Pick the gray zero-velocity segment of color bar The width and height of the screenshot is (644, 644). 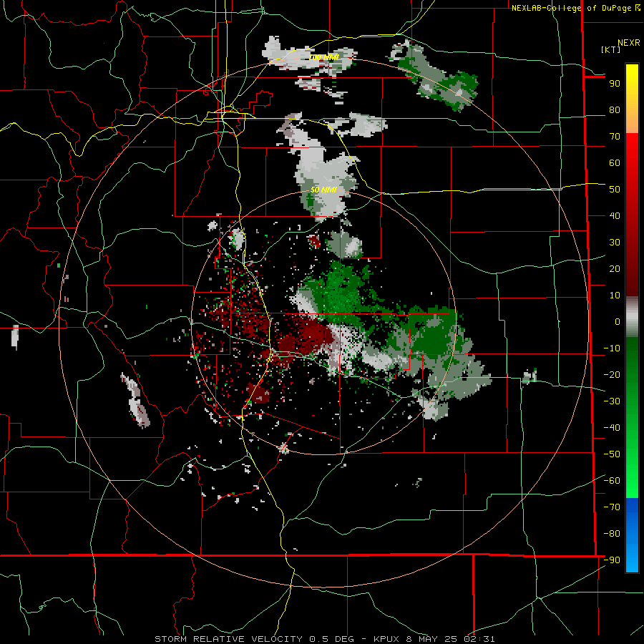(x=632, y=317)
